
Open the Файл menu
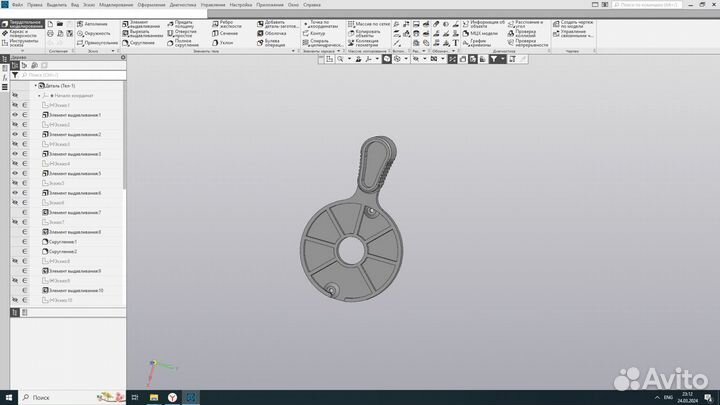[17, 5]
